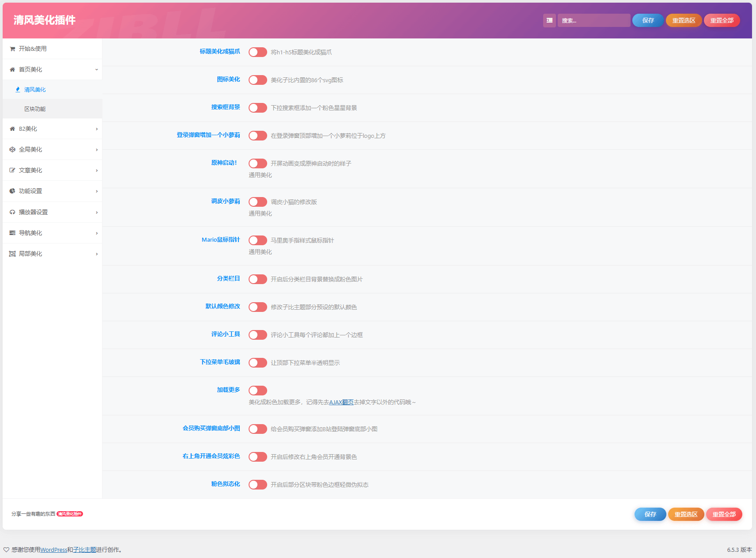Expand the 全局美化 chevron

97,150
